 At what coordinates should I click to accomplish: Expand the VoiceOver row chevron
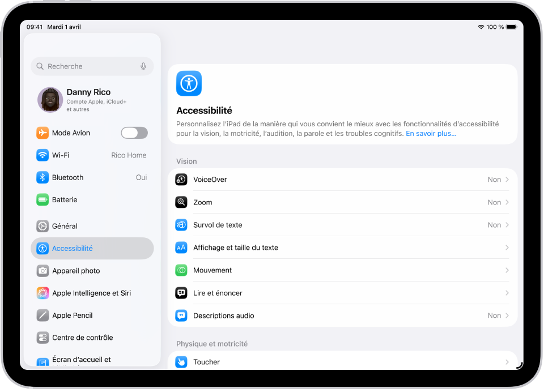coord(506,179)
